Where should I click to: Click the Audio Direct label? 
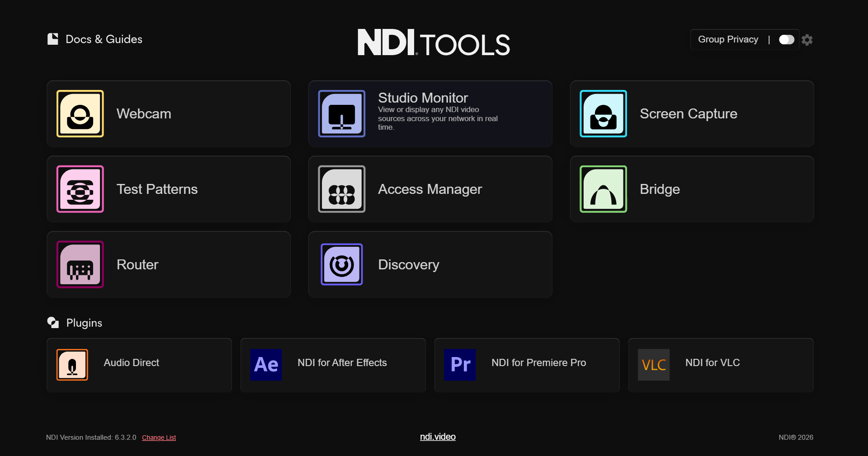[132, 362]
